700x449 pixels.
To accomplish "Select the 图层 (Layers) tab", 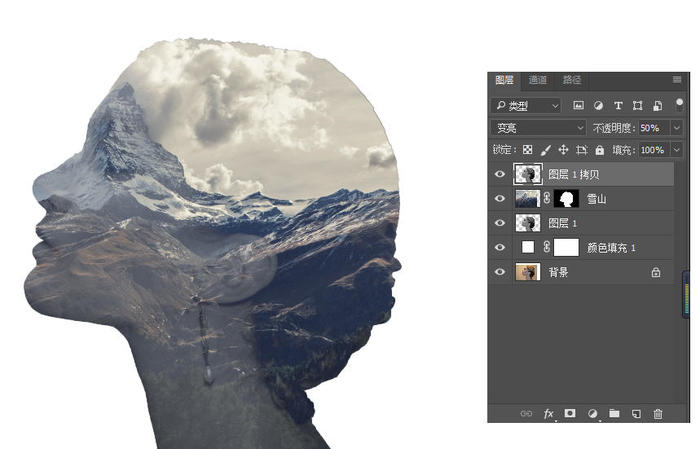I will pyautogui.click(x=504, y=80).
